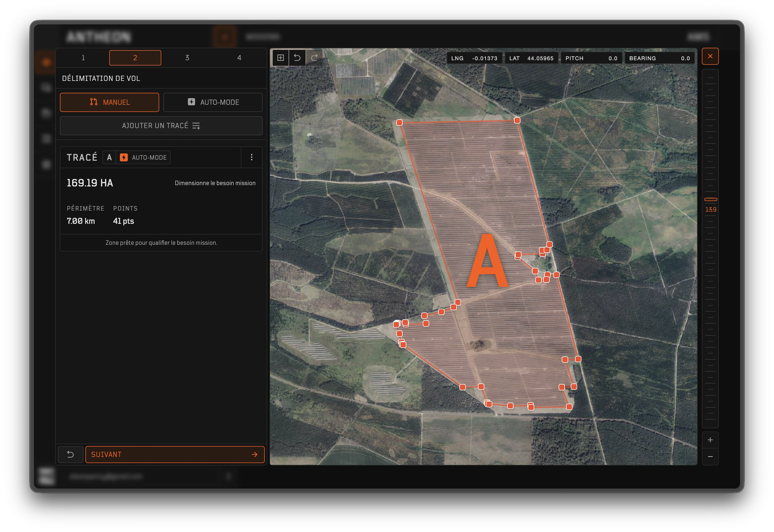Expand Ajouter un tracé options

(161, 126)
